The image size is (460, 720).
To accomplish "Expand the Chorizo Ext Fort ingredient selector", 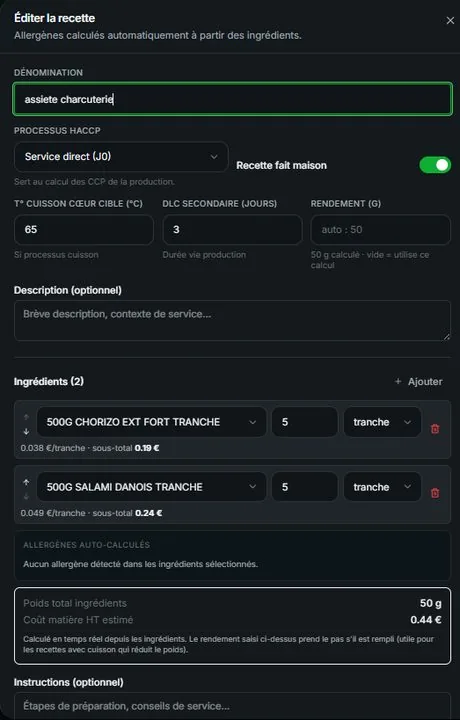I will tap(151, 422).
